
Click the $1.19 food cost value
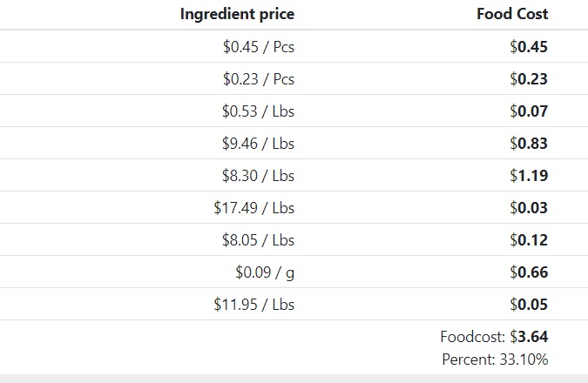[529, 176]
